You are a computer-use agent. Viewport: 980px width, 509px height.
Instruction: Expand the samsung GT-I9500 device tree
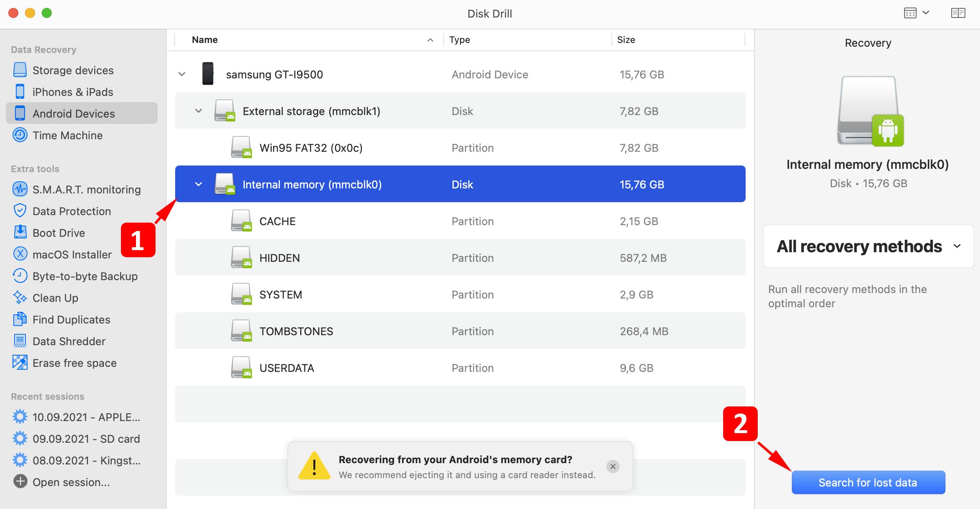click(x=182, y=75)
